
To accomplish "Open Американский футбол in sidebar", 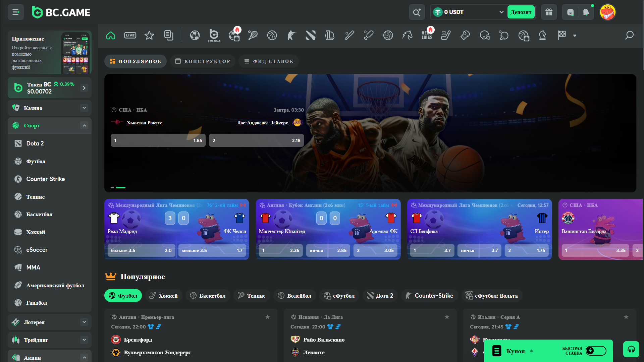I will (50, 285).
